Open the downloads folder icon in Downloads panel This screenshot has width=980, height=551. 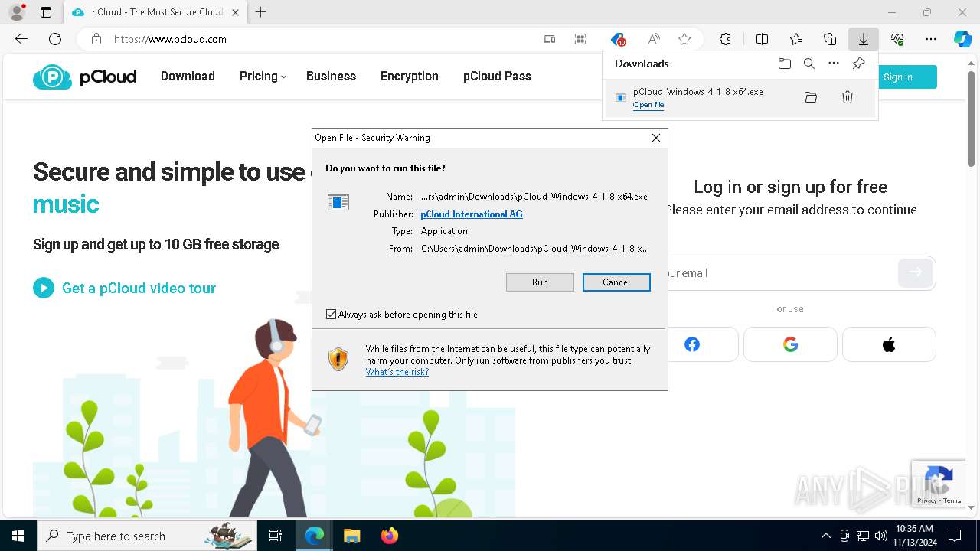[x=784, y=64]
